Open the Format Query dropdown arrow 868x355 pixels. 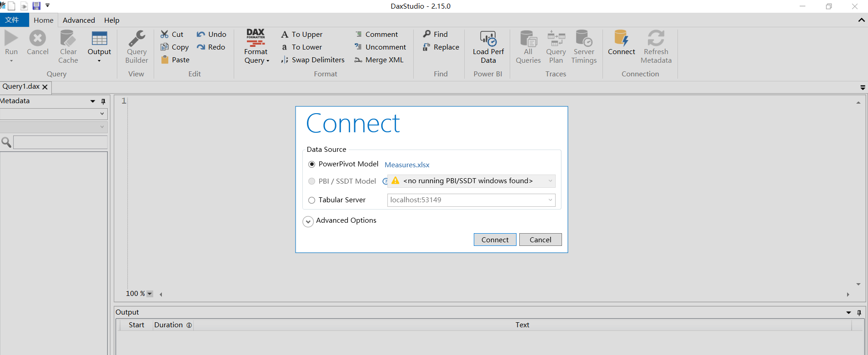[268, 61]
